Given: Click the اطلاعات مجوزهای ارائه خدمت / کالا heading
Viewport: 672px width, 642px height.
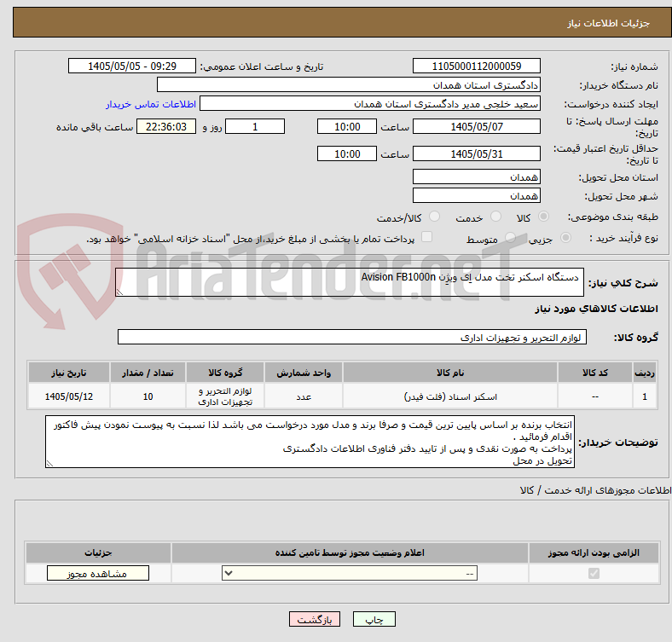Looking at the screenshot, I should (596, 490).
